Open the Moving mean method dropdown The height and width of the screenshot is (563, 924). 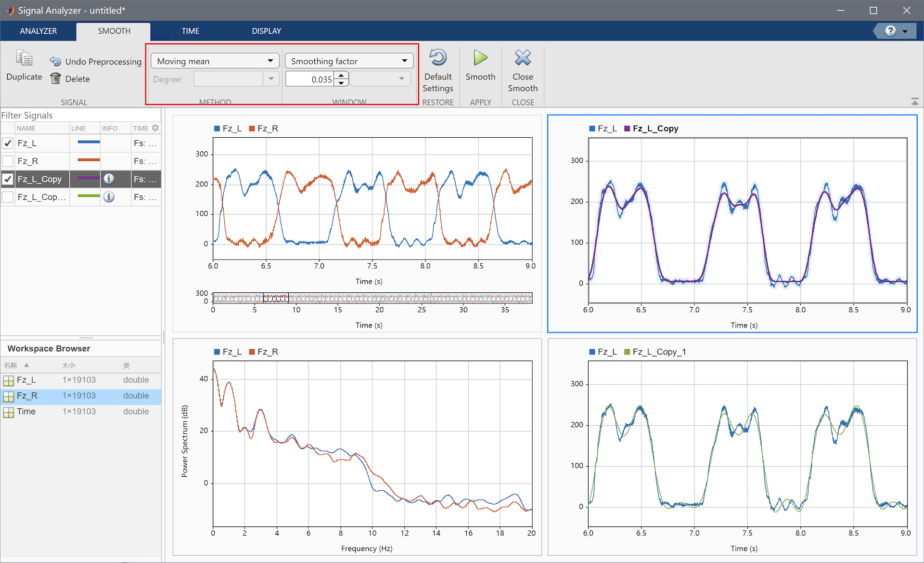click(x=271, y=61)
